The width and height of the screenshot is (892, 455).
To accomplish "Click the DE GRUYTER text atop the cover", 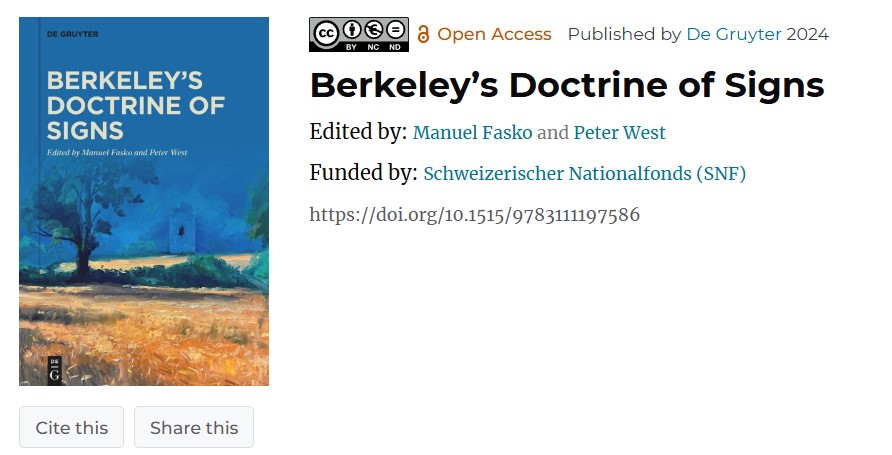I will pyautogui.click(x=66, y=34).
